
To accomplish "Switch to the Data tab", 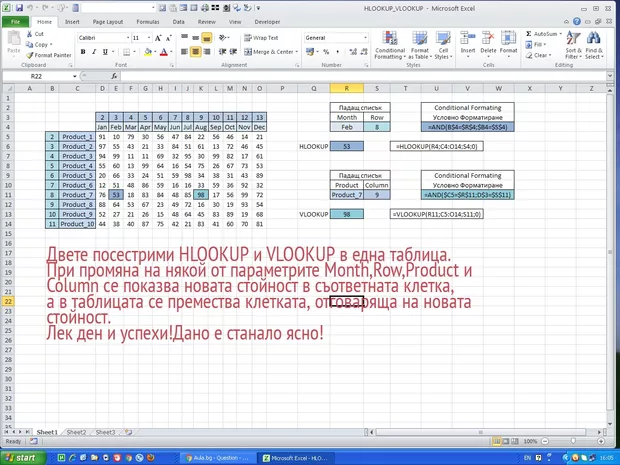I will coord(178,22).
